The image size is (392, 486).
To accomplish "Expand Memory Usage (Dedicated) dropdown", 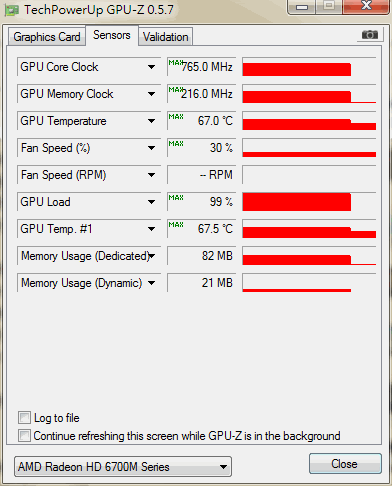I will pos(151,256).
